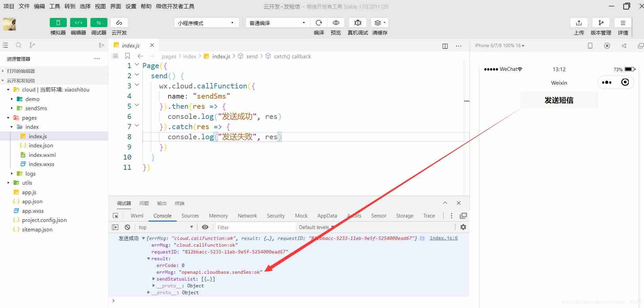Collapse the sidebar panel icon

(x=102, y=45)
